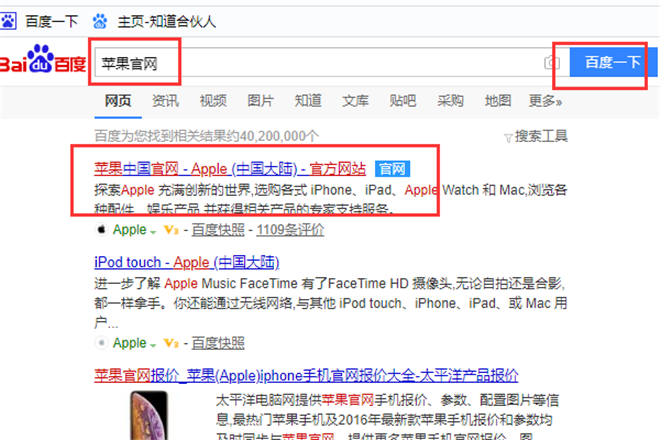Open the iPod touch - Apple (中国大陆) link

tap(187, 262)
